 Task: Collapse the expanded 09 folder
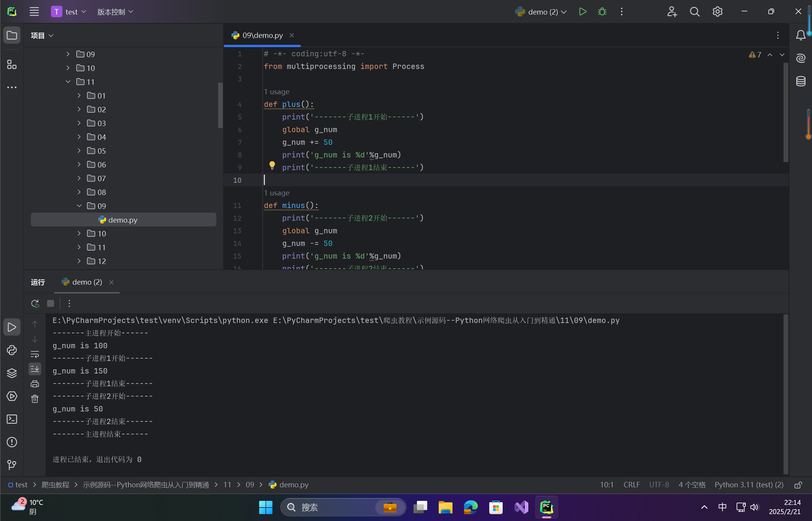click(79, 206)
